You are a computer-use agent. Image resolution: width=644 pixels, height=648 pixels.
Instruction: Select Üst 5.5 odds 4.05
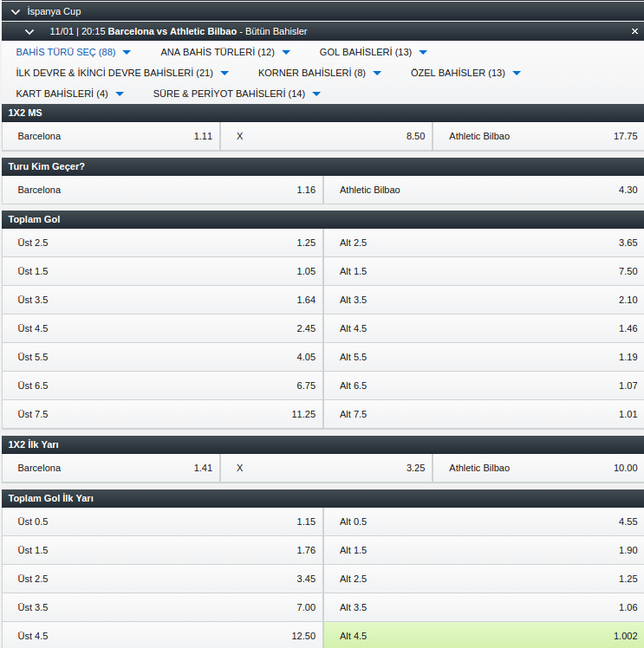click(x=162, y=357)
